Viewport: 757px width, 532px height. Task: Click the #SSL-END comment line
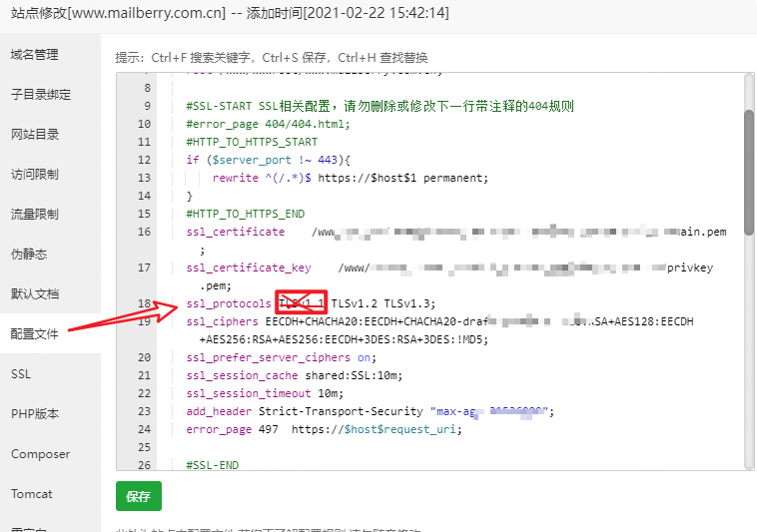tap(213, 465)
